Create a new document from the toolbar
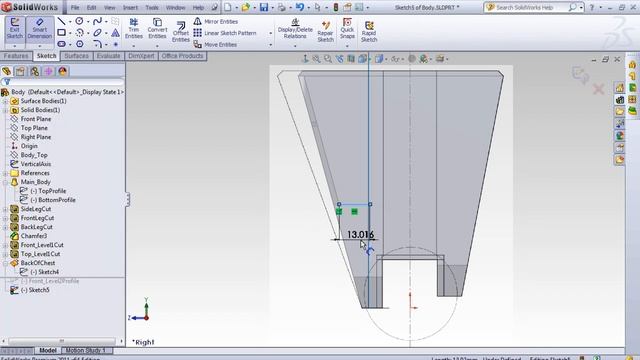The image size is (640, 360). pyautogui.click(x=228, y=7)
